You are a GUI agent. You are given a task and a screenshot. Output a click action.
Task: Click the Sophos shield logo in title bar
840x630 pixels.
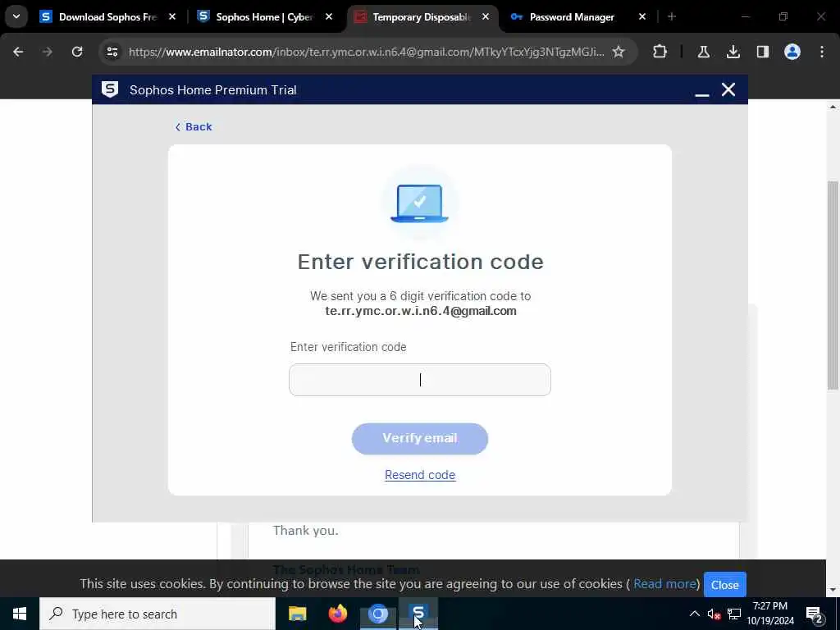(x=110, y=89)
